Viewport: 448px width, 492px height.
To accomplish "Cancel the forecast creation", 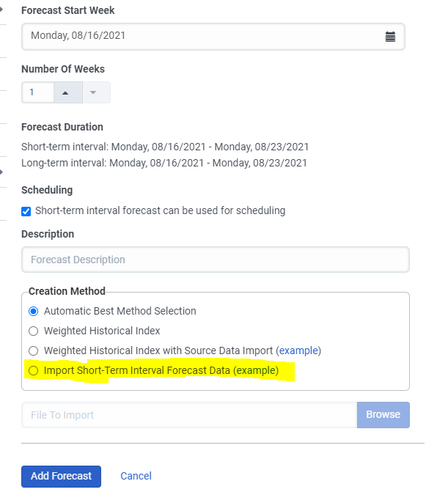I will pyautogui.click(x=136, y=476).
